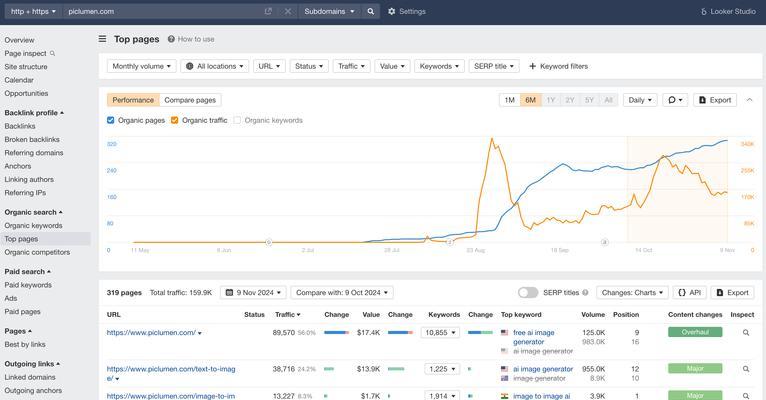Click Page inspect search icon
The image size is (766, 400).
(52, 53)
